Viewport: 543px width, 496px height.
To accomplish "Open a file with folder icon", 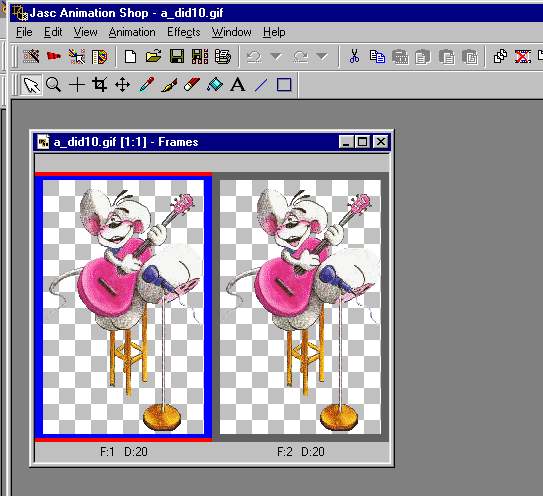I will pyautogui.click(x=153, y=56).
